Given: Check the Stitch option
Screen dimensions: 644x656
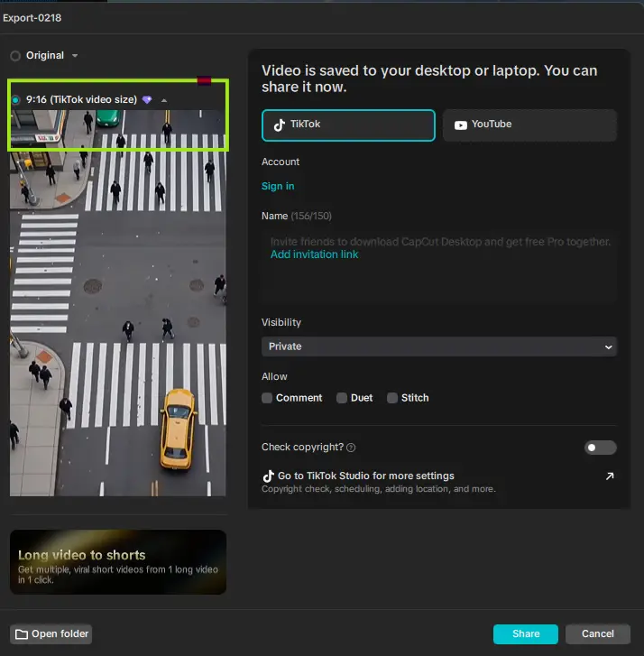Looking at the screenshot, I should [392, 398].
